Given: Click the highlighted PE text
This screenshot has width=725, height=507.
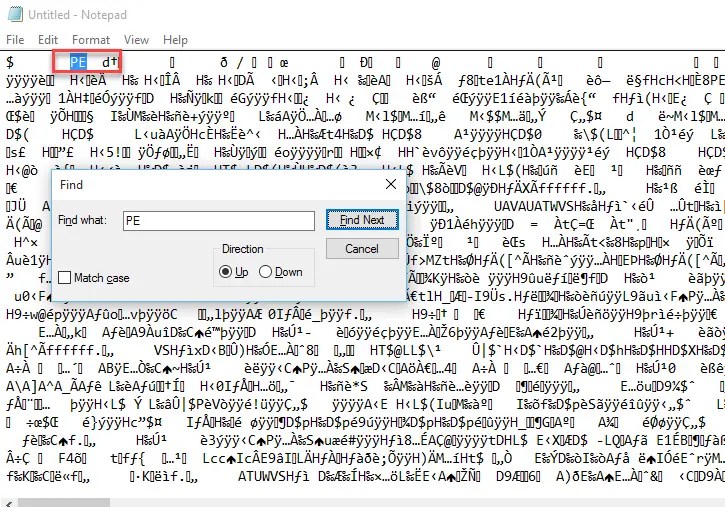Looking at the screenshot, I should coord(78,62).
